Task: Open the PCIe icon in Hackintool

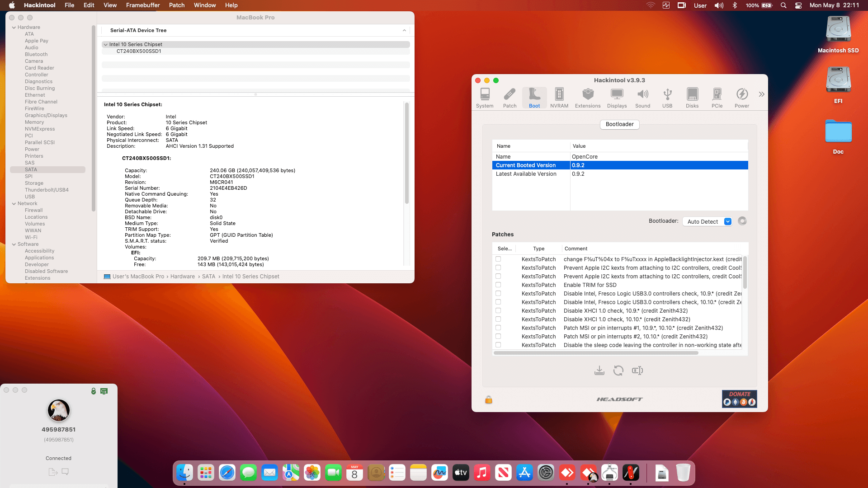Action: [717, 98]
